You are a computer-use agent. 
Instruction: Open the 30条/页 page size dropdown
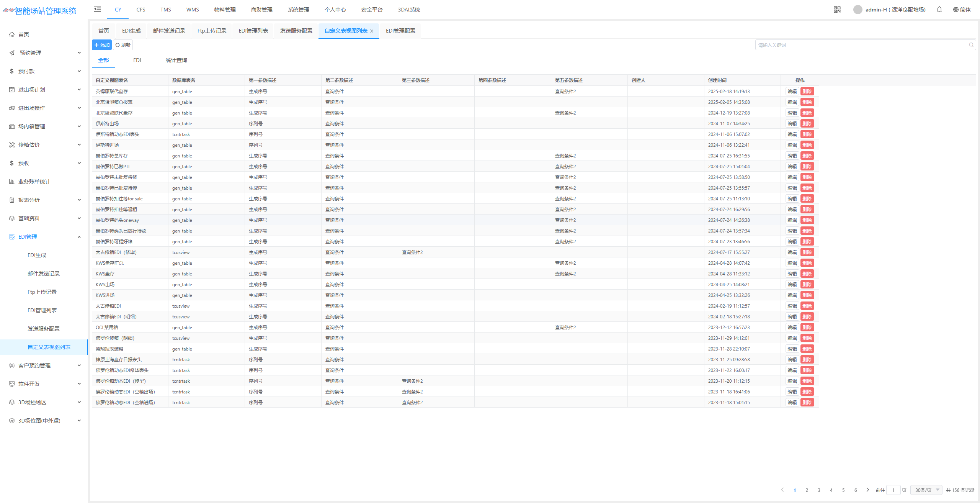pos(926,490)
